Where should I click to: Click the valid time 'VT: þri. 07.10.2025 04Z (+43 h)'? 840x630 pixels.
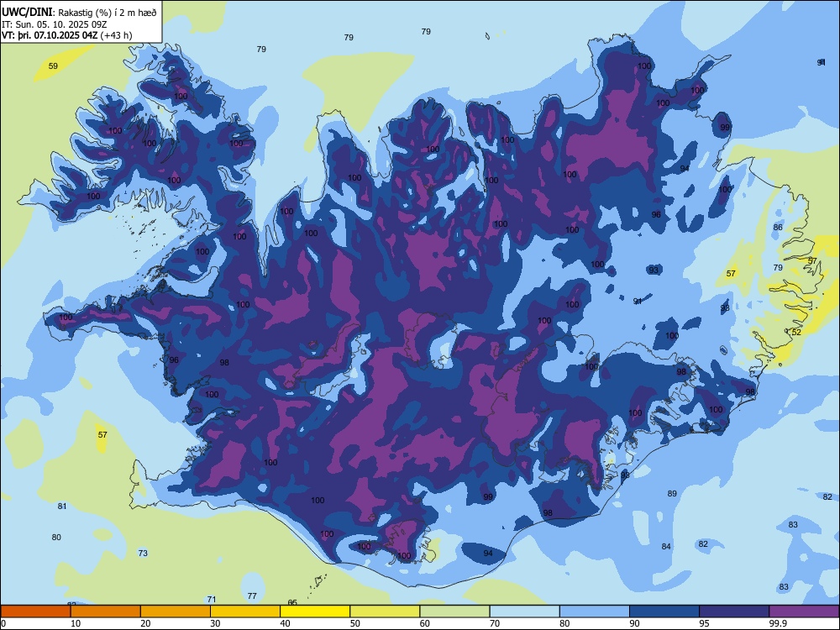pyautogui.click(x=67, y=35)
